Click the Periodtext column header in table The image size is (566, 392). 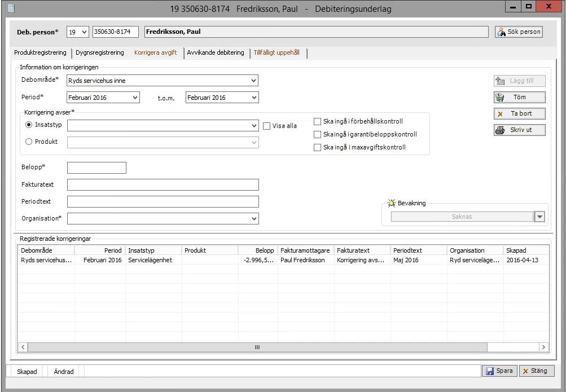point(419,250)
